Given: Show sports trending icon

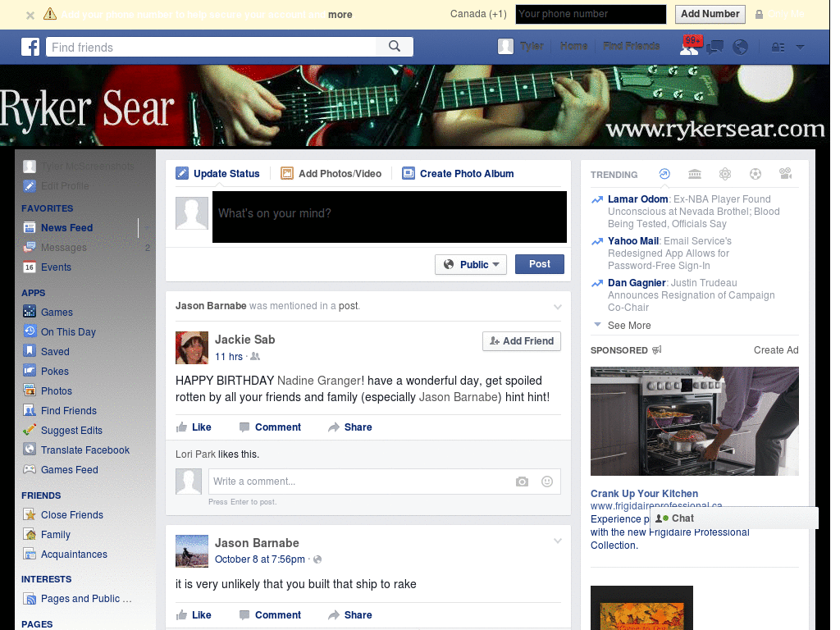Looking at the screenshot, I should tap(756, 174).
